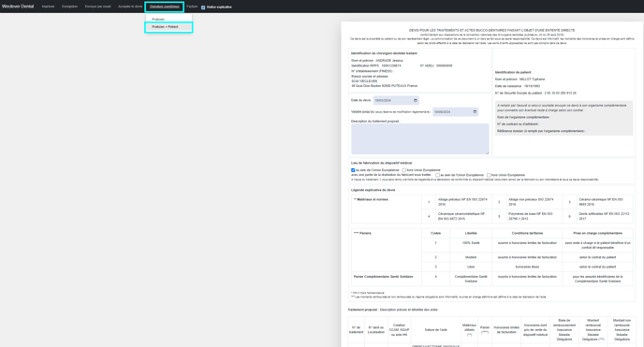Screen dimensions: 644x347
Task: Click 'Légende explicative du devis' heading
Action: (373, 190)
